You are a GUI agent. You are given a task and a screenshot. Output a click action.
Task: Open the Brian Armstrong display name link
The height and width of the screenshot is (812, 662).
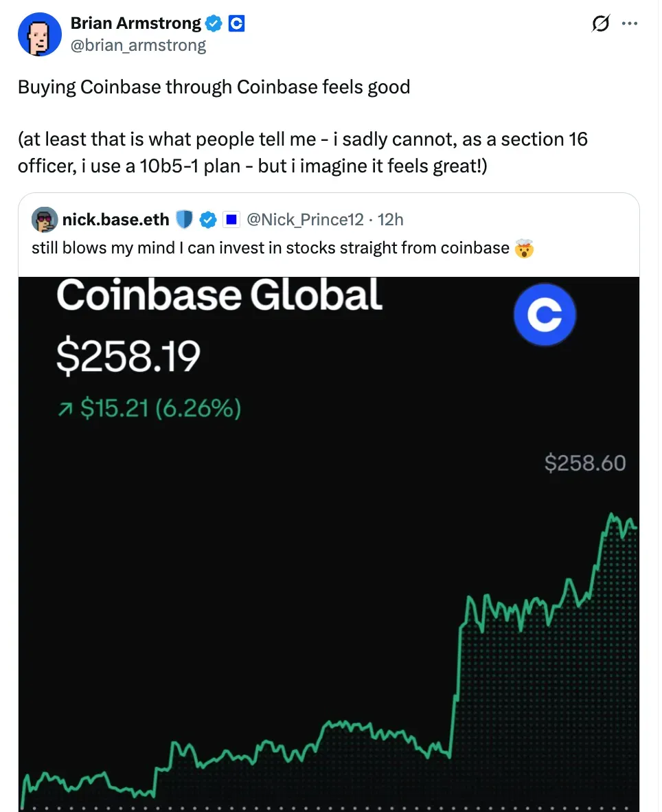135,24
